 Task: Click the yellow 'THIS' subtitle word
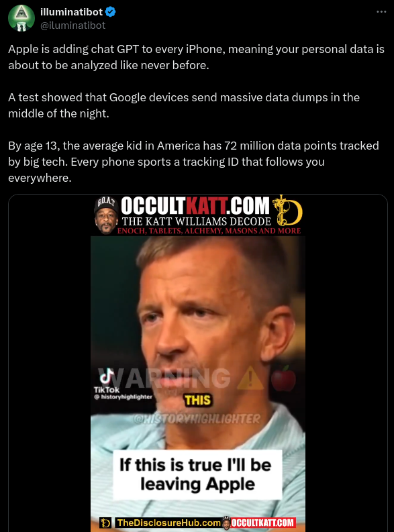coord(198,401)
